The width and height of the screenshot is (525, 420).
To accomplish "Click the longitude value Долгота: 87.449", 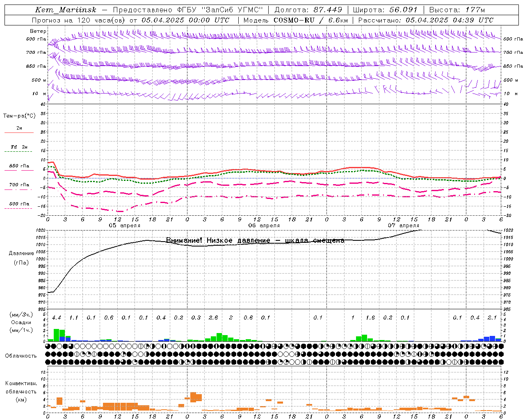I will (x=308, y=10).
